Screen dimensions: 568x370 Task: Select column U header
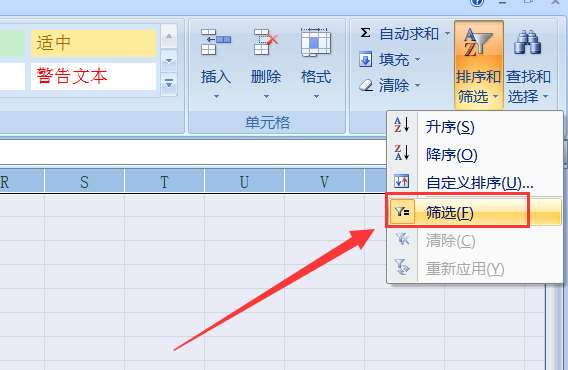click(245, 182)
